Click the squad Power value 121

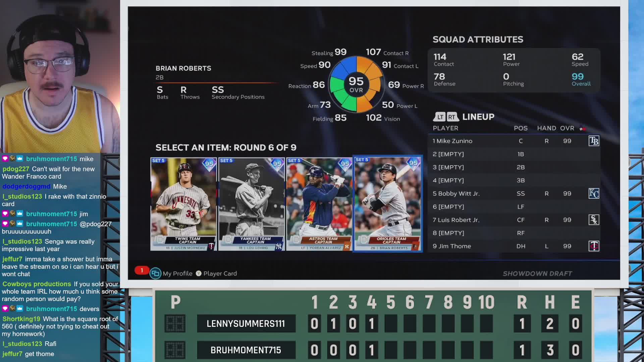click(509, 57)
